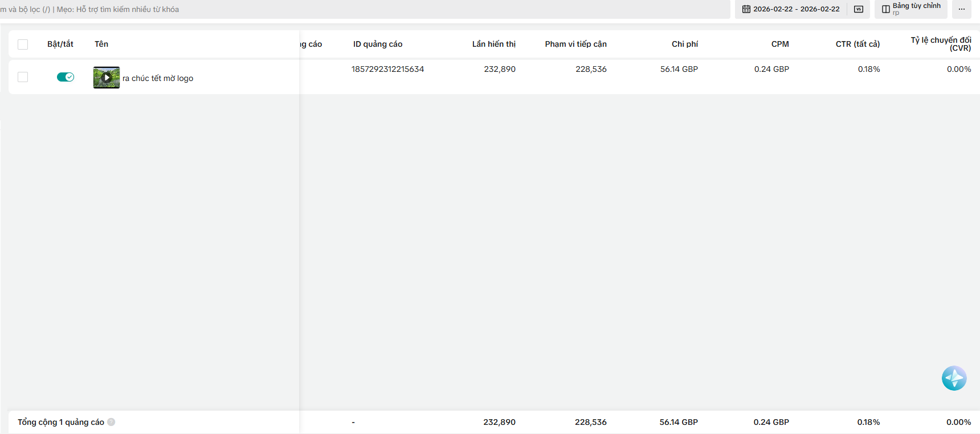Expand the 2026-02-22 date range dropdown
Viewport: 980px width, 434px height.
797,9
